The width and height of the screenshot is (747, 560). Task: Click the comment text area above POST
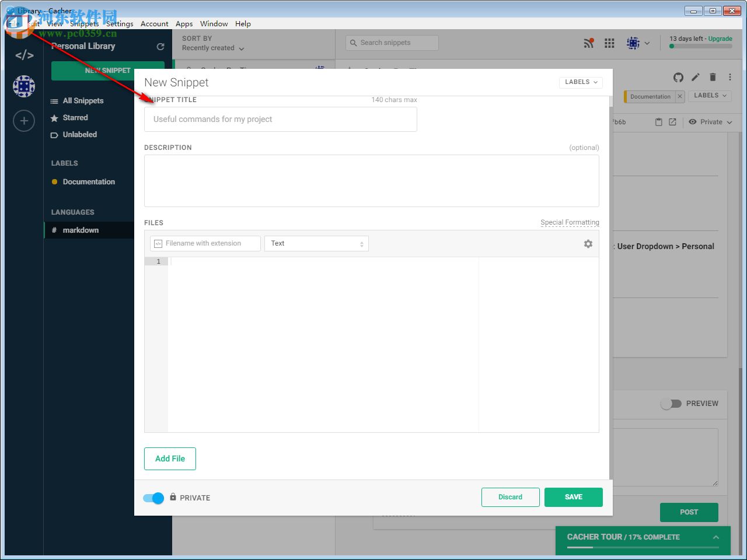point(665,457)
